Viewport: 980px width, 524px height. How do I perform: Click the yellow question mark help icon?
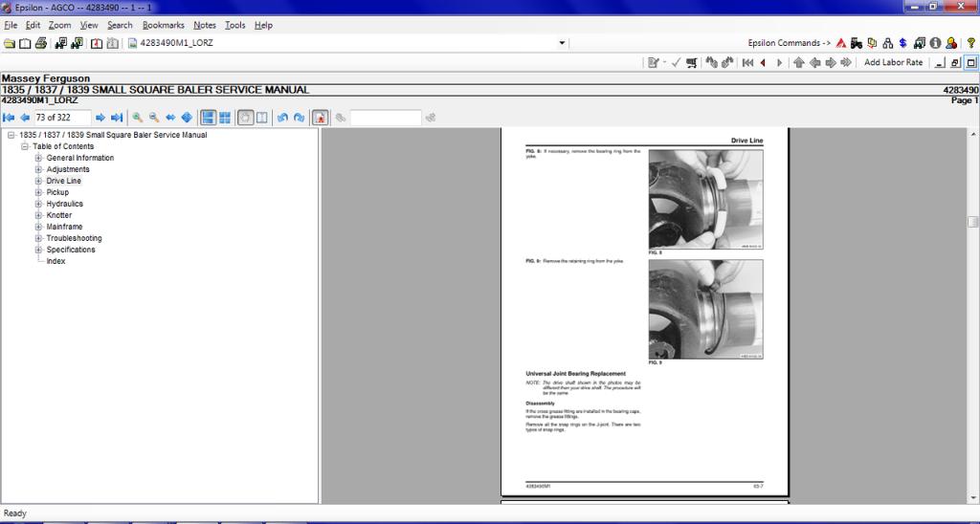pyautogui.click(x=970, y=43)
